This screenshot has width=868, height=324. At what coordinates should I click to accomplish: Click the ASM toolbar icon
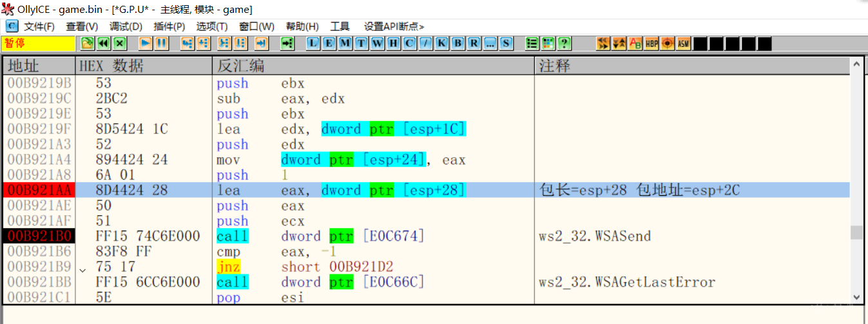point(684,43)
